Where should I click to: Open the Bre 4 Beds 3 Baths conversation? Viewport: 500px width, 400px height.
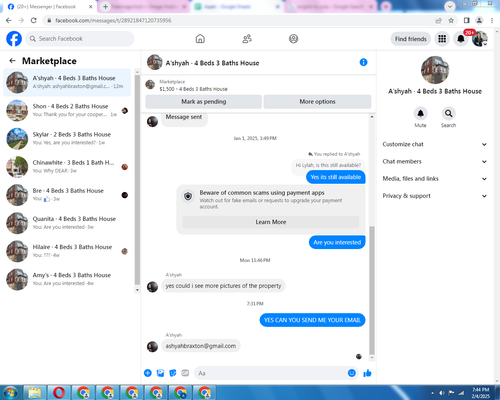67,195
